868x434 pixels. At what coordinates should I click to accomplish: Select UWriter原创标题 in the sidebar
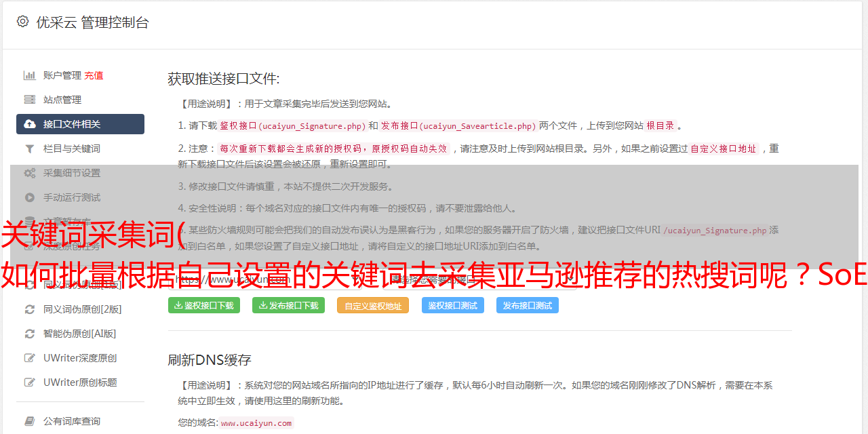[x=80, y=382]
